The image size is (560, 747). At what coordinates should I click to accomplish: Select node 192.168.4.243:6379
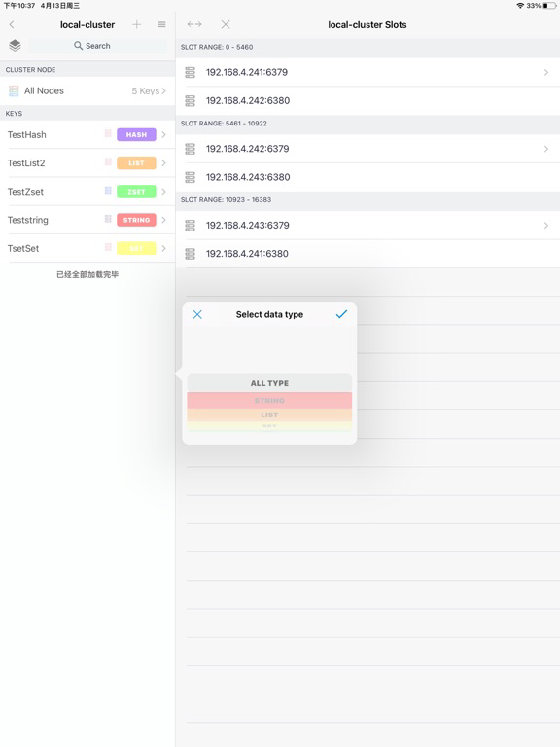367,226
